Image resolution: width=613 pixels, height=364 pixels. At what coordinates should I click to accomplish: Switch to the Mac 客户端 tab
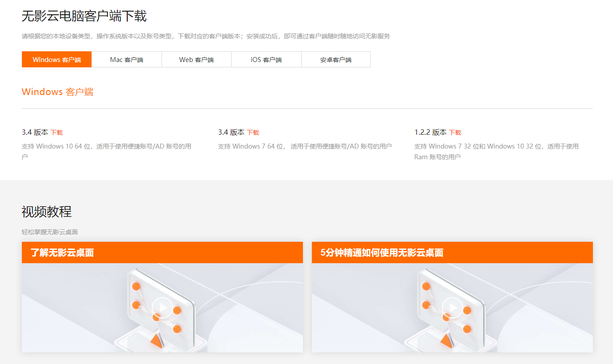click(x=127, y=59)
